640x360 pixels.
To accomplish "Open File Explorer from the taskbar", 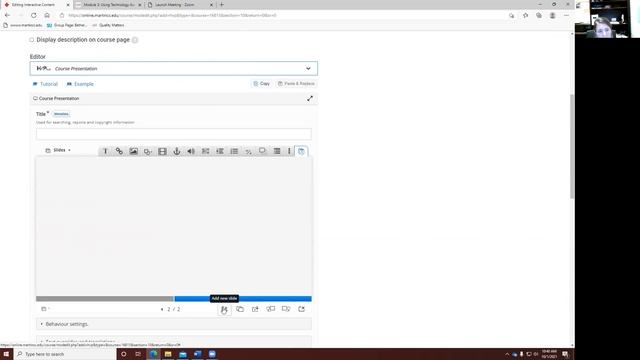I will (x=168, y=354).
